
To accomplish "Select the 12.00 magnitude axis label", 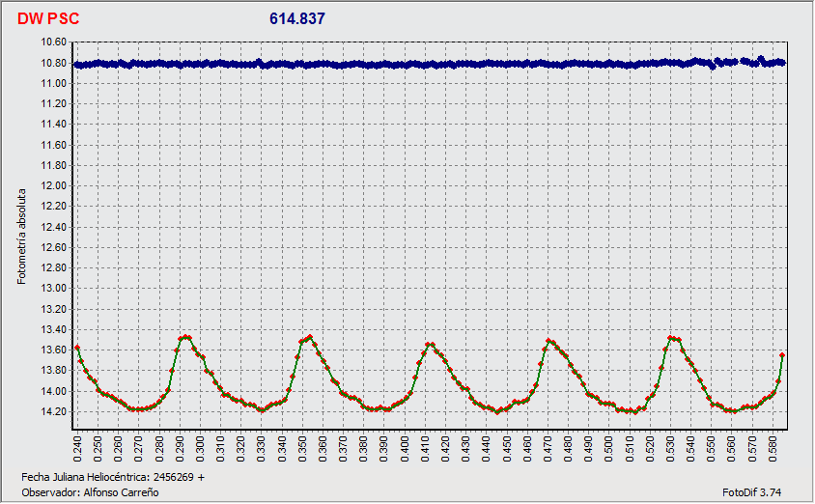I will [x=54, y=186].
